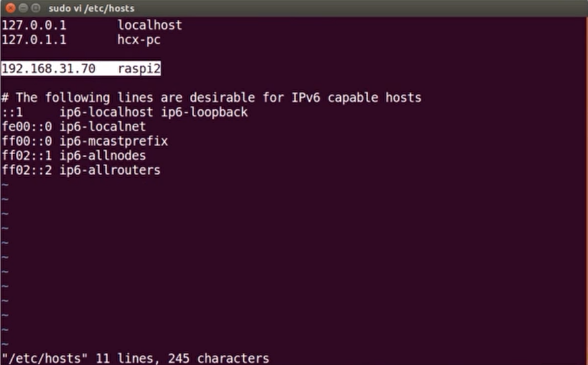Screen dimensions: 588x365
Task: Click the IPv6 comment line
Action: (211, 98)
